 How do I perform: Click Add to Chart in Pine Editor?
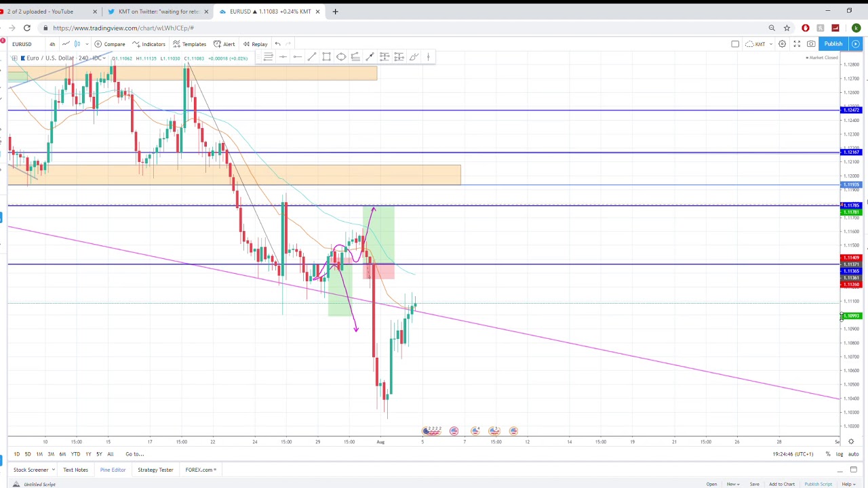782,484
